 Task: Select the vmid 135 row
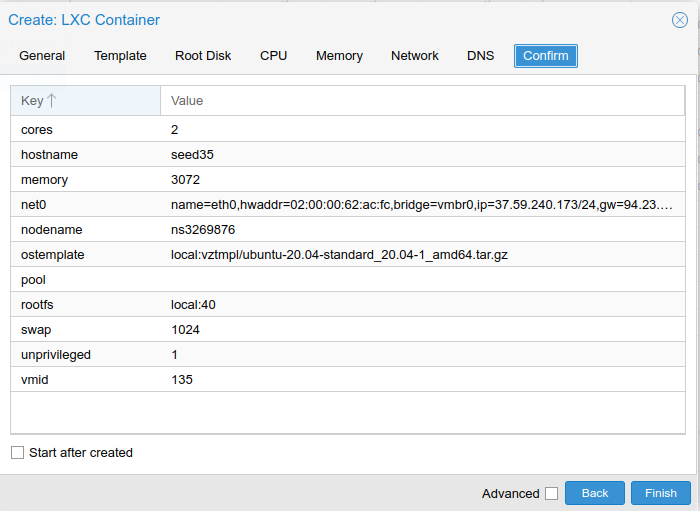(x=347, y=380)
